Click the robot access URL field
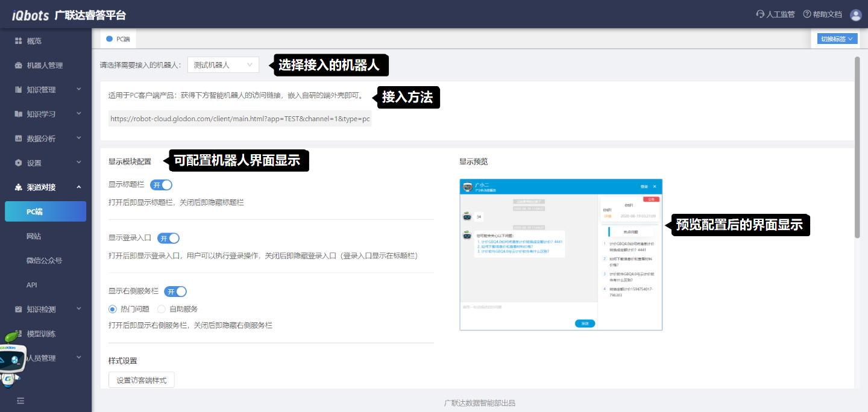This screenshot has height=412, width=868. (x=240, y=119)
